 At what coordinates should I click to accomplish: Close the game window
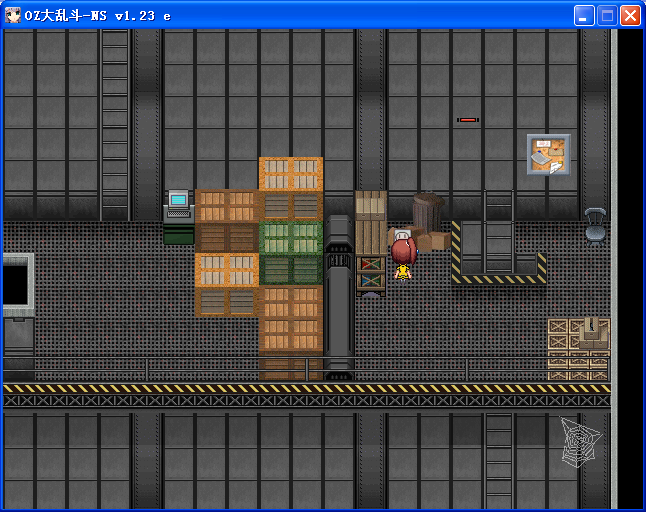click(x=630, y=16)
